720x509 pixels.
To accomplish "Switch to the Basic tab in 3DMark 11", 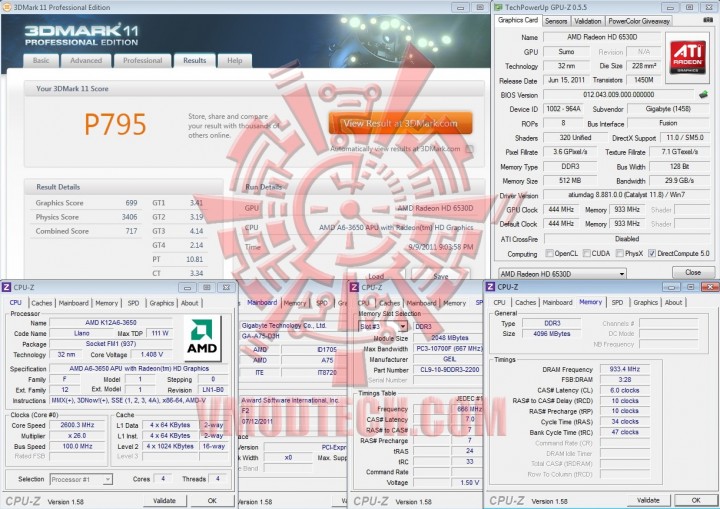I will point(41,61).
